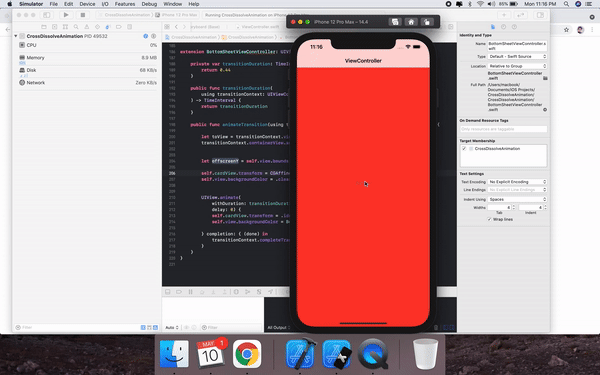
Task: Toggle the Wrap lines checkbox
Action: pos(489,219)
